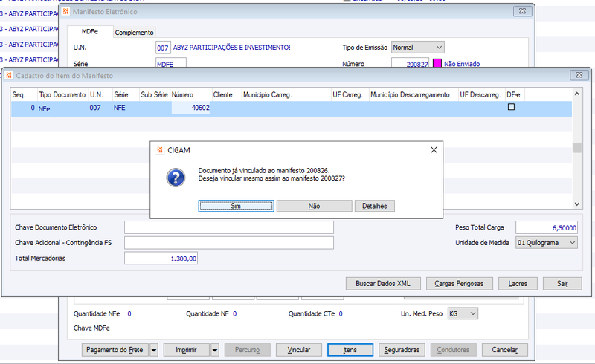Click the magenta Não Enviado status swatch
This screenshot has height=364, width=595.
pos(437,63)
